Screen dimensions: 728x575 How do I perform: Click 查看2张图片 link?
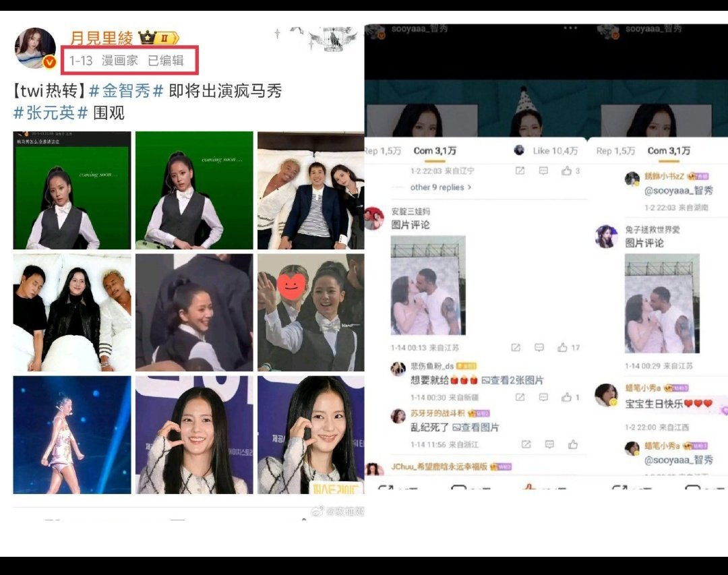512,380
